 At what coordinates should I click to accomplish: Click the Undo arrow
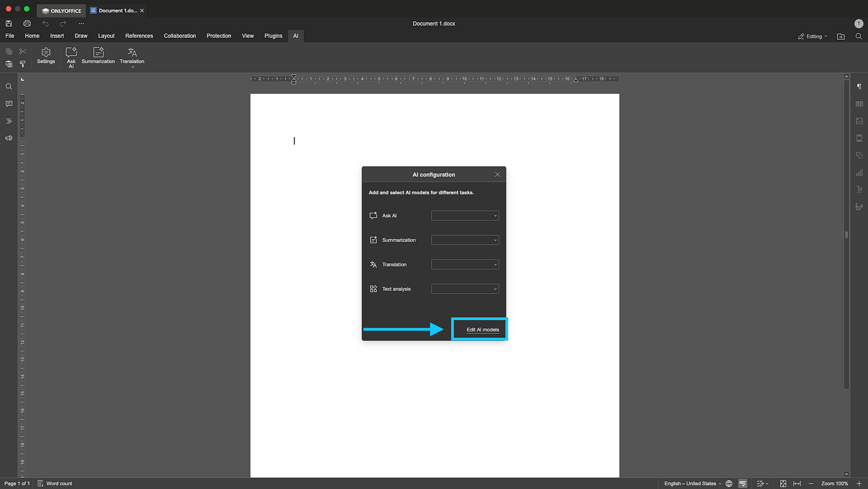pos(45,24)
